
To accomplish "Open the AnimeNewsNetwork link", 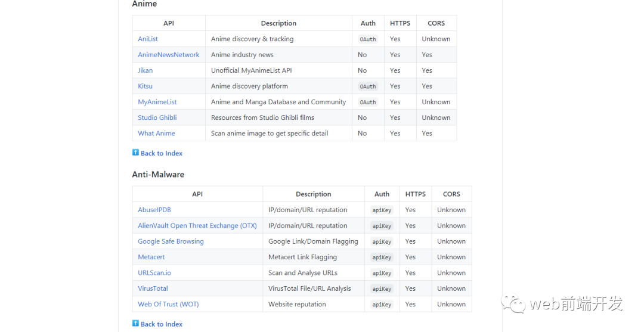I will click(169, 55).
